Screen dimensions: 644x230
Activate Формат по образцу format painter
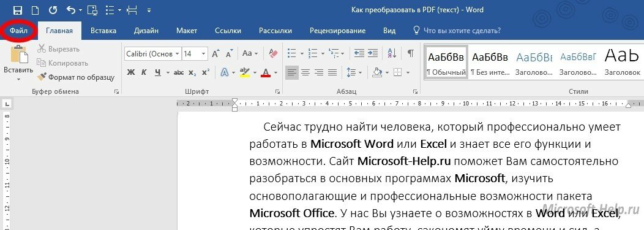pyautogui.click(x=75, y=77)
